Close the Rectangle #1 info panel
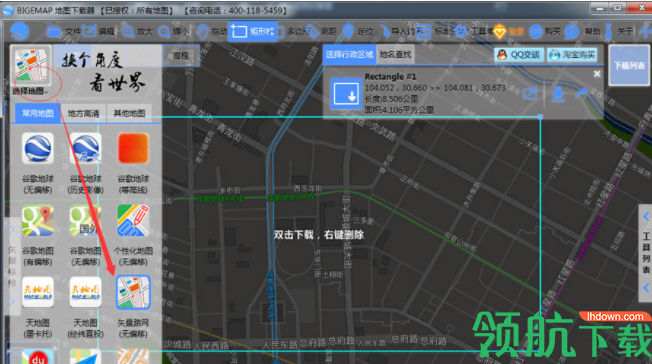The height and width of the screenshot is (364, 652). tap(597, 74)
